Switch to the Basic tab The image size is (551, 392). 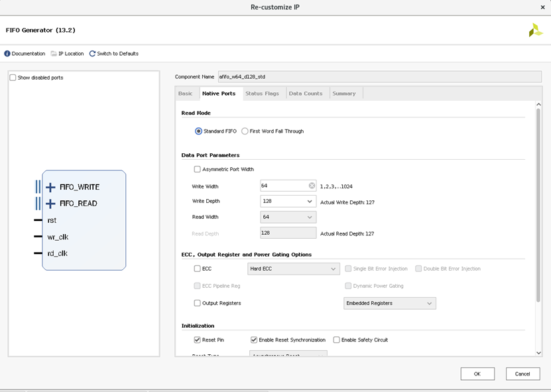[x=185, y=94]
